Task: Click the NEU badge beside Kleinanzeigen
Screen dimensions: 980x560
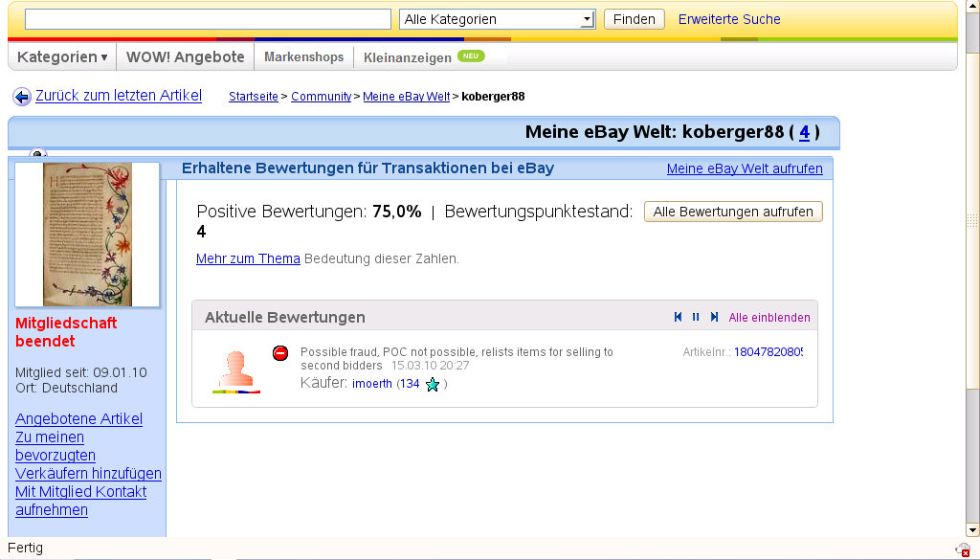Action: point(471,56)
